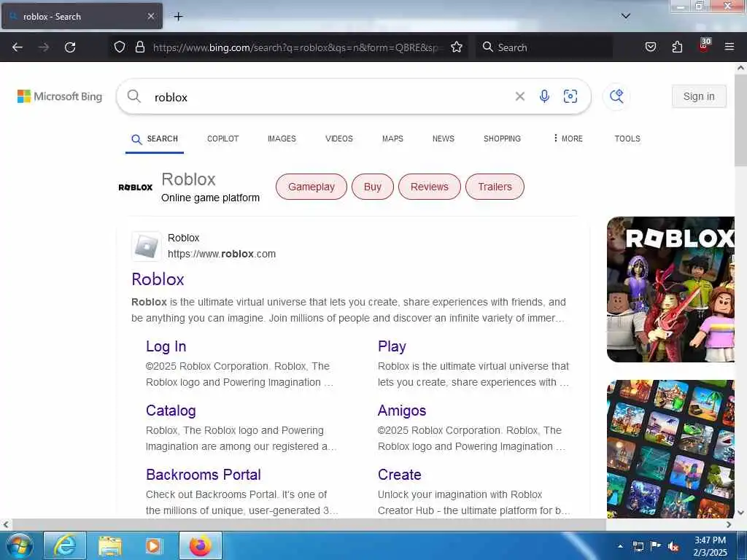Start voice search with the microphone icon
Screen dimensions: 747x560
544,96
